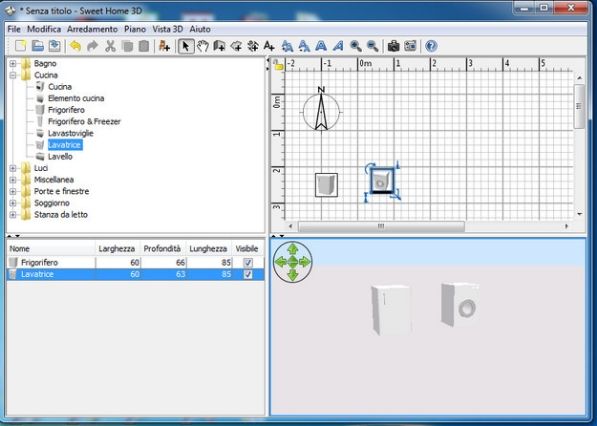Open the Arredamento menu
597x426 pixels.
pos(92,29)
